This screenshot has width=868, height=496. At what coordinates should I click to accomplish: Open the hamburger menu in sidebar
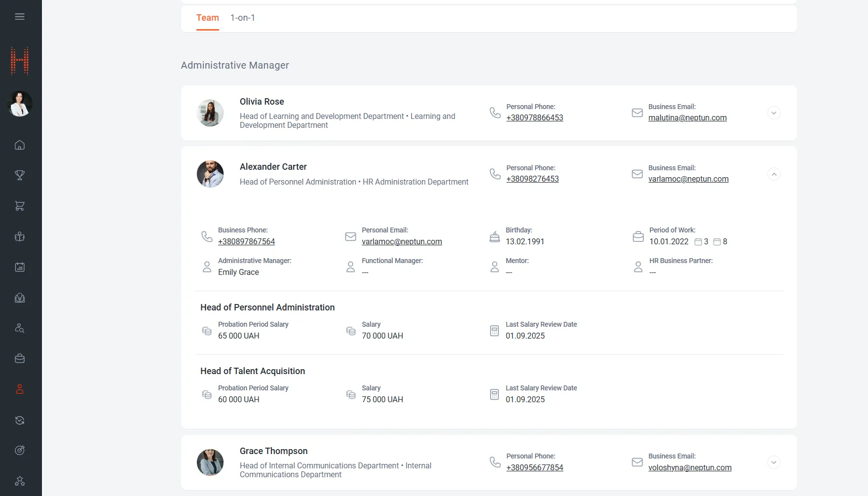[x=20, y=17]
